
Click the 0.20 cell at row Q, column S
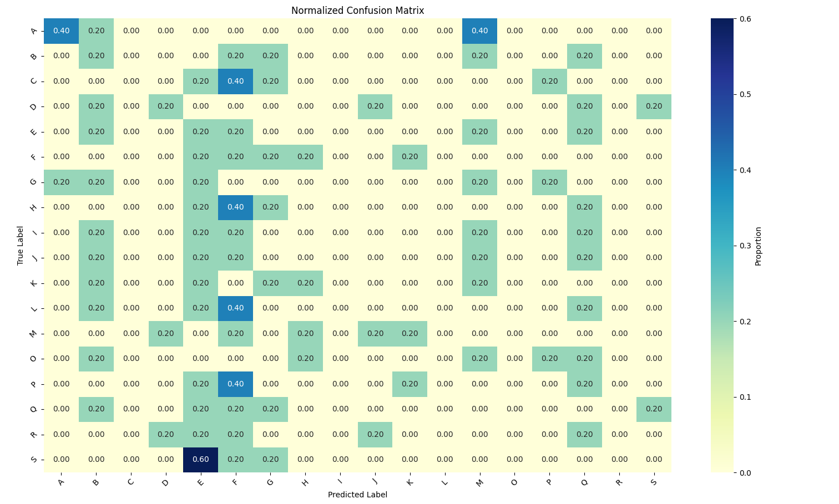654,409
